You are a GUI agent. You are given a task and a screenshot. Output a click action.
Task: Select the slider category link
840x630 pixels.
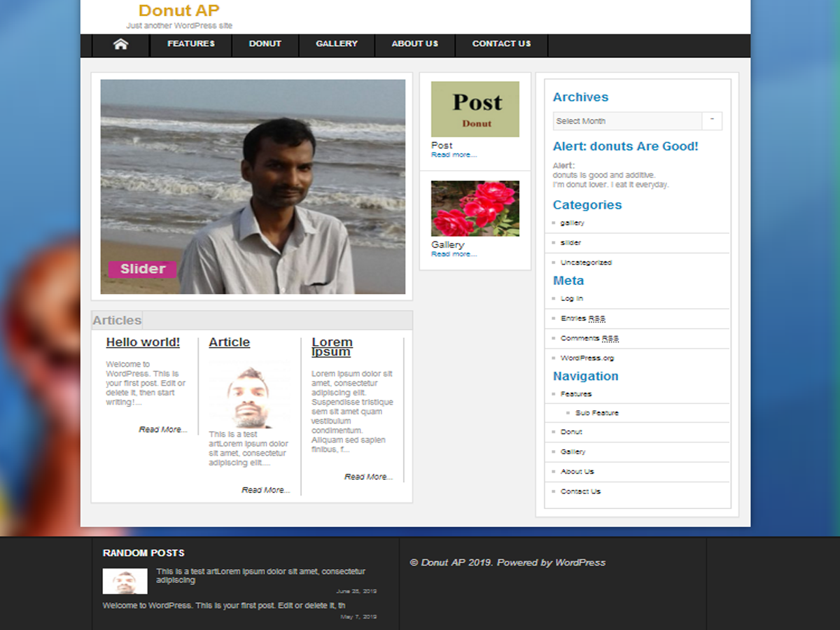coord(570,243)
